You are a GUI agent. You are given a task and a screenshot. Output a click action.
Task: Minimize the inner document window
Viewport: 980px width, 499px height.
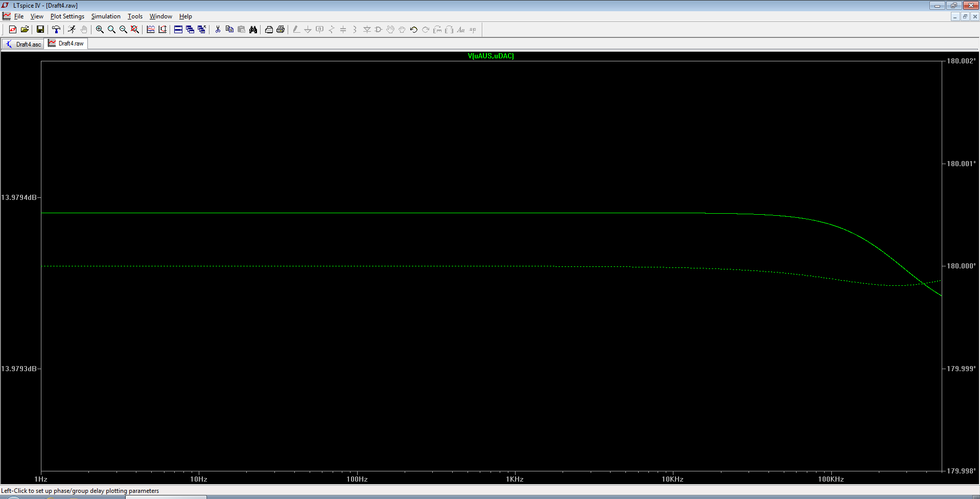coord(954,16)
